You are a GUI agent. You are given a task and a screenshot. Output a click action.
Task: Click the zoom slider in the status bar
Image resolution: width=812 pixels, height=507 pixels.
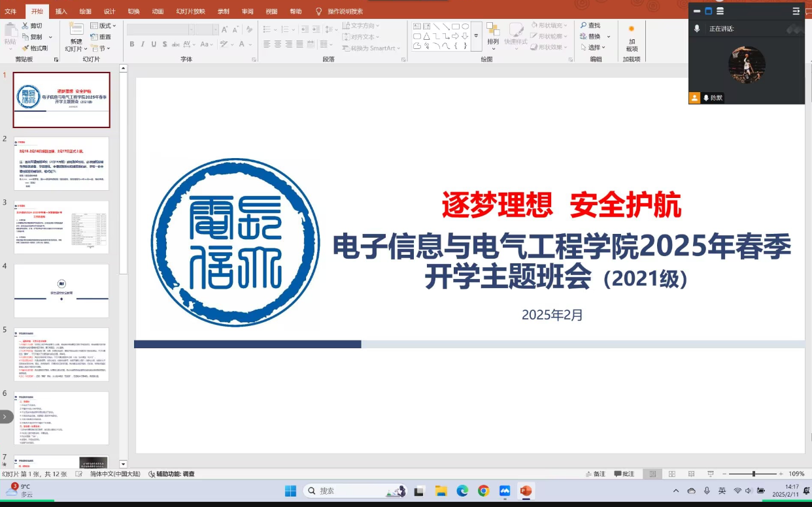pyautogui.click(x=754, y=474)
